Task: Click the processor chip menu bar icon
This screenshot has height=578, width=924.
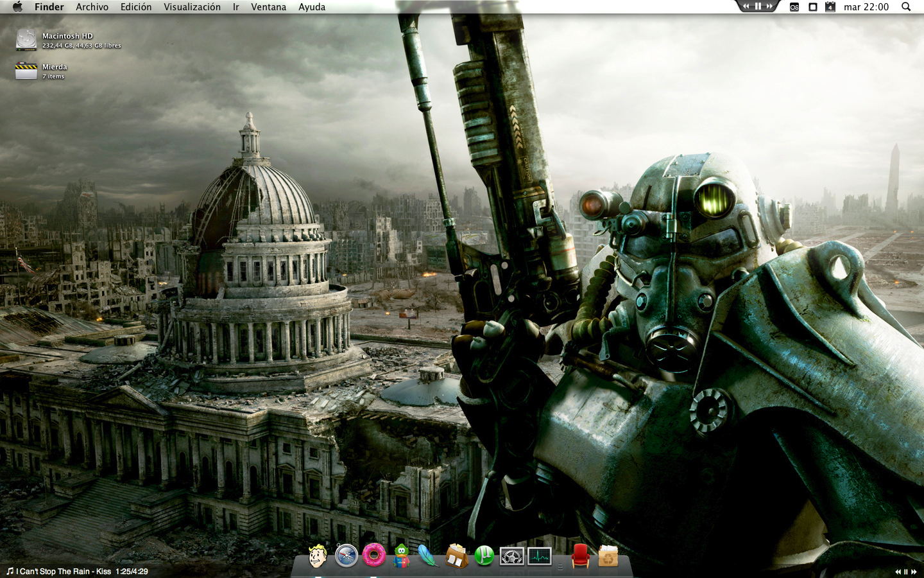Action: pos(813,7)
